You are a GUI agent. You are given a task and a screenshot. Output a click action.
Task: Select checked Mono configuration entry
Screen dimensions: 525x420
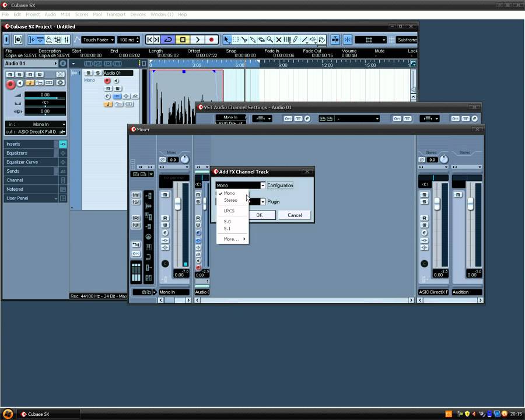click(232, 193)
